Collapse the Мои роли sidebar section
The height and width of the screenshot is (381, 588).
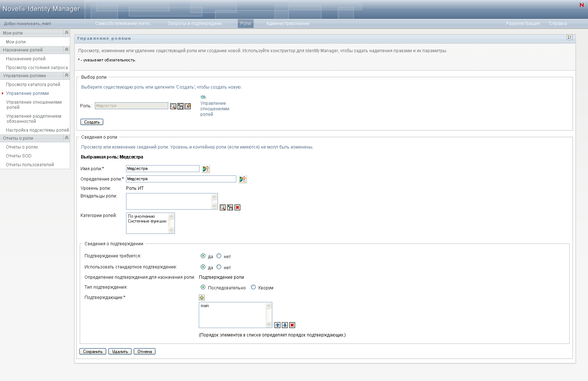[67, 33]
